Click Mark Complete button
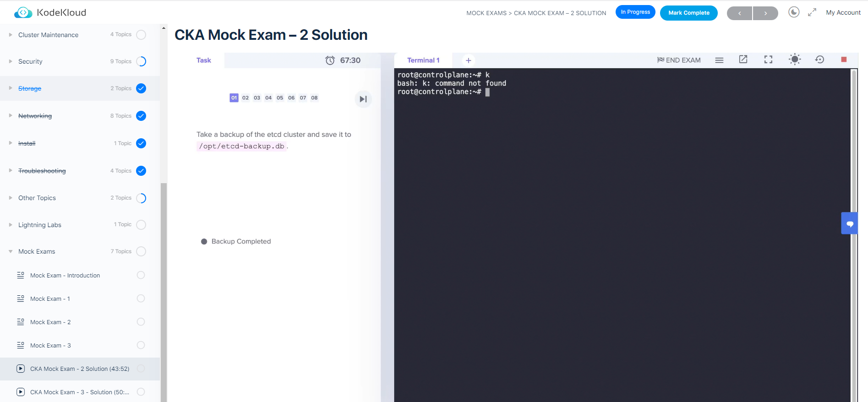This screenshot has height=402, width=868. click(x=689, y=13)
